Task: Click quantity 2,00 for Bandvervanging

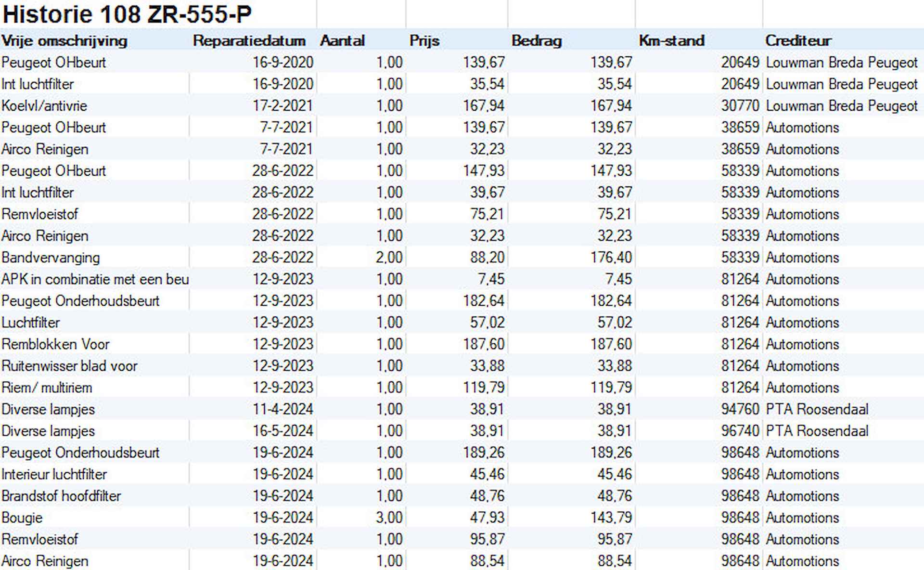Action: (x=389, y=258)
